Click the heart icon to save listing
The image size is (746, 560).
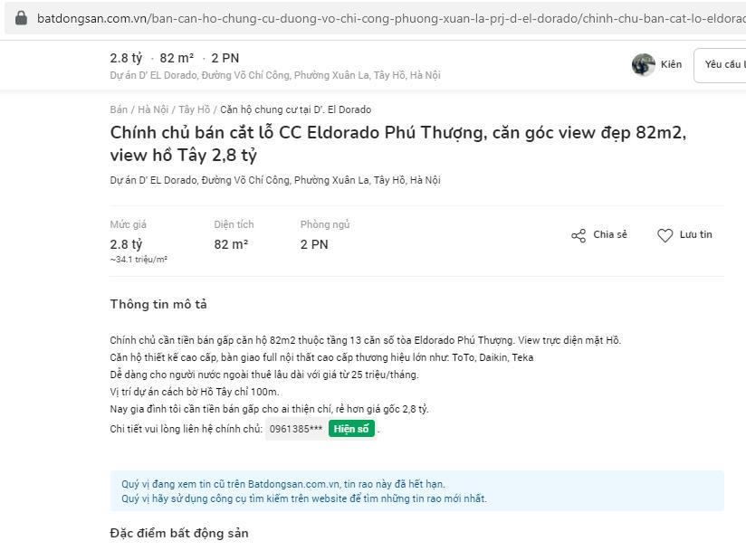[x=665, y=235]
